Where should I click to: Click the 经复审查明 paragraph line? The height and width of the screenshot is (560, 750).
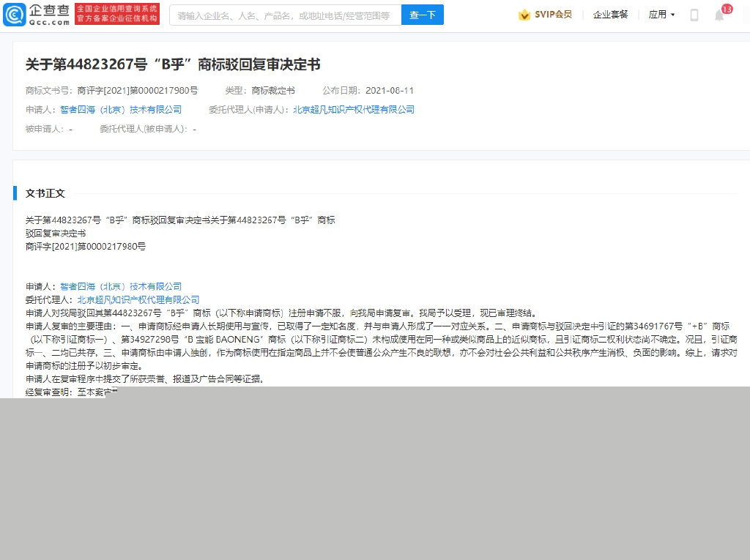(72, 392)
